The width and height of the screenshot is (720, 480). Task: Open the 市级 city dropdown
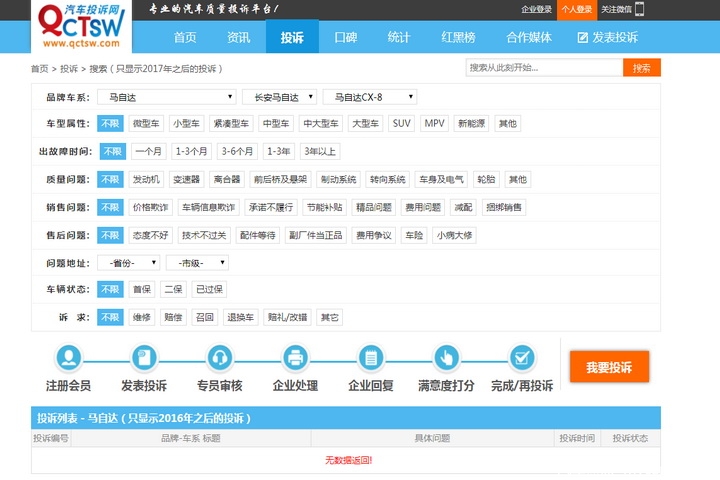[x=197, y=263]
